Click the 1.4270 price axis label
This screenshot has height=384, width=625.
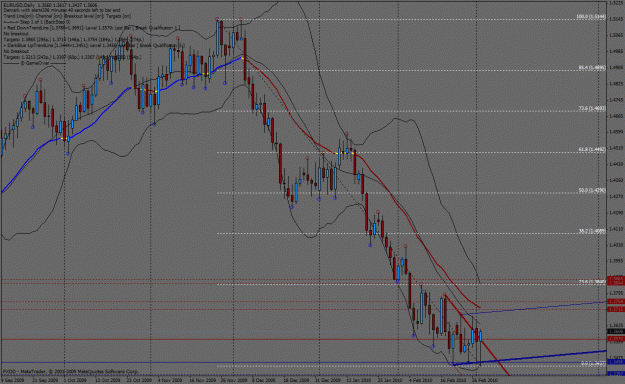point(616,196)
